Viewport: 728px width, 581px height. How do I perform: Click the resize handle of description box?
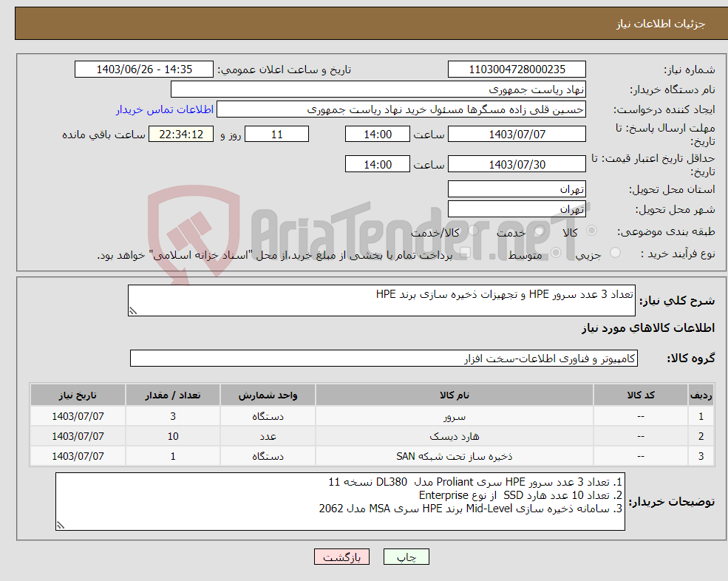coord(133,311)
